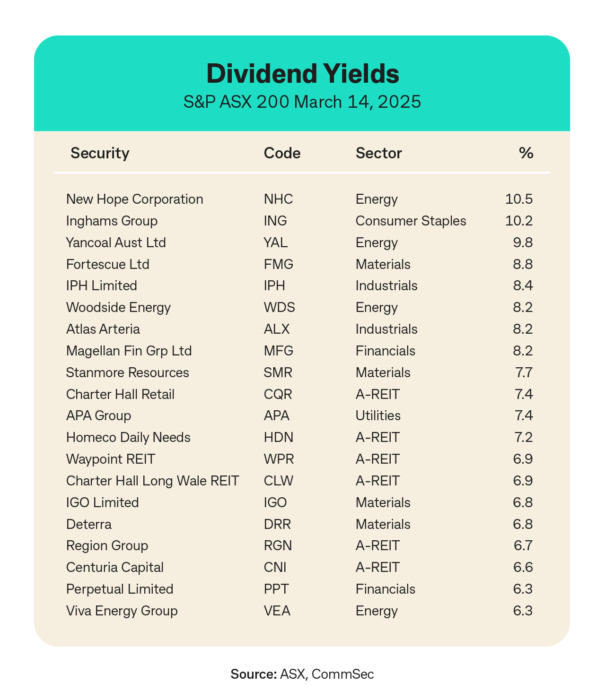Image resolution: width=605 pixels, height=700 pixels.
Task: Select the New Hope Corporation row name
Action: tap(135, 199)
